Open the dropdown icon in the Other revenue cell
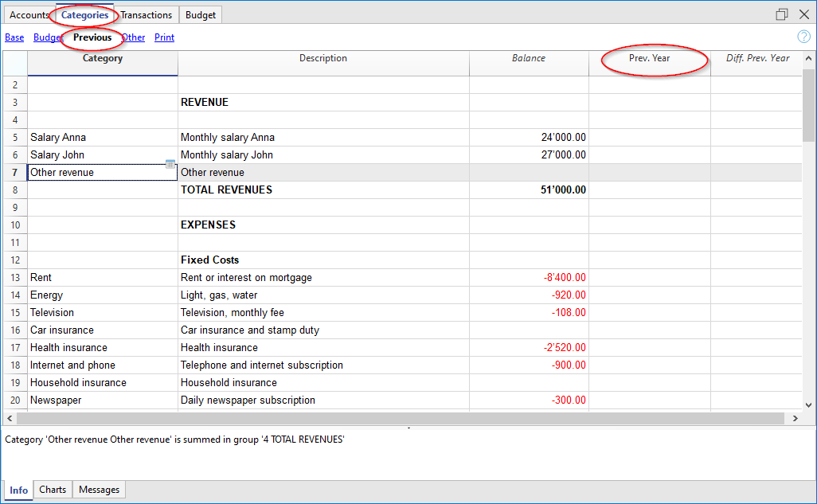Viewport: 817px width, 504px height. [x=170, y=164]
